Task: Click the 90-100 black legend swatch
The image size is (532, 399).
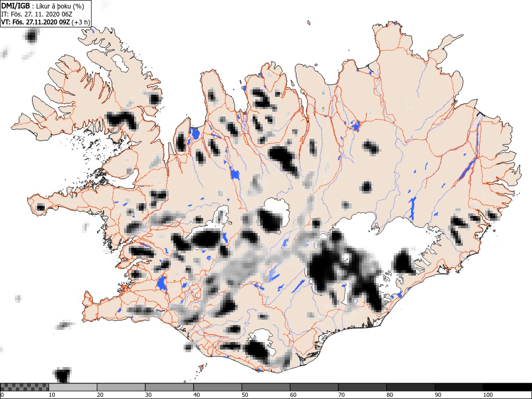Action: pos(459,387)
